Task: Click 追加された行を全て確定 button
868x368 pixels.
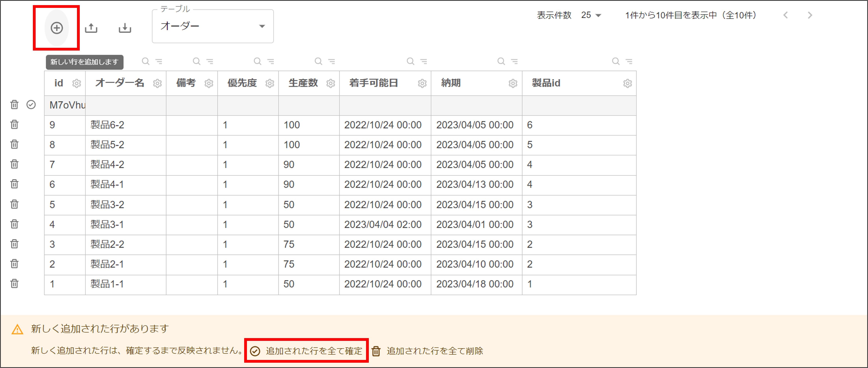Action: pos(306,351)
